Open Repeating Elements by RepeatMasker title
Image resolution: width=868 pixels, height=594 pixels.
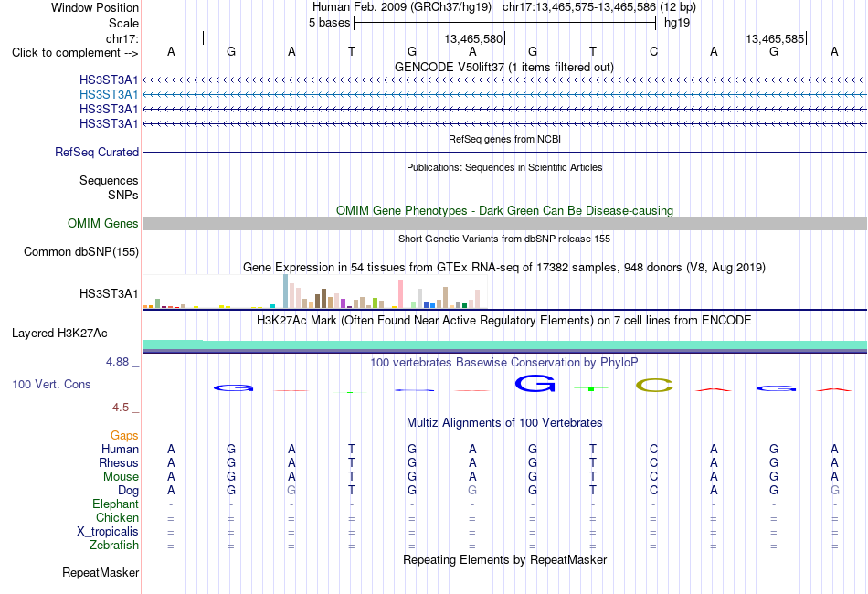504,559
